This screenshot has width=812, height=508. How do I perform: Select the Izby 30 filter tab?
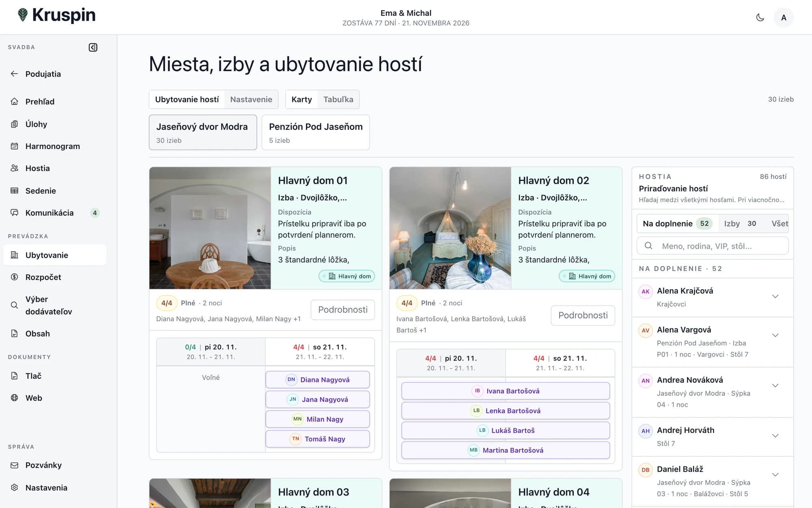coord(740,224)
